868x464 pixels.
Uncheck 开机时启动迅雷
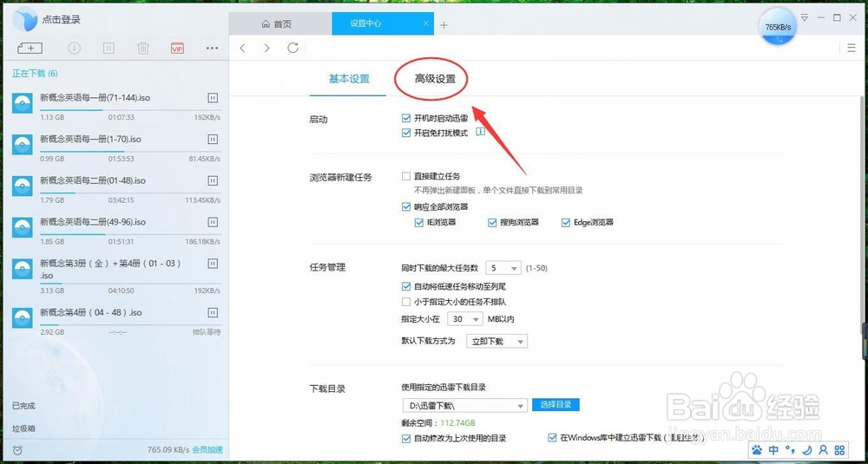point(405,118)
